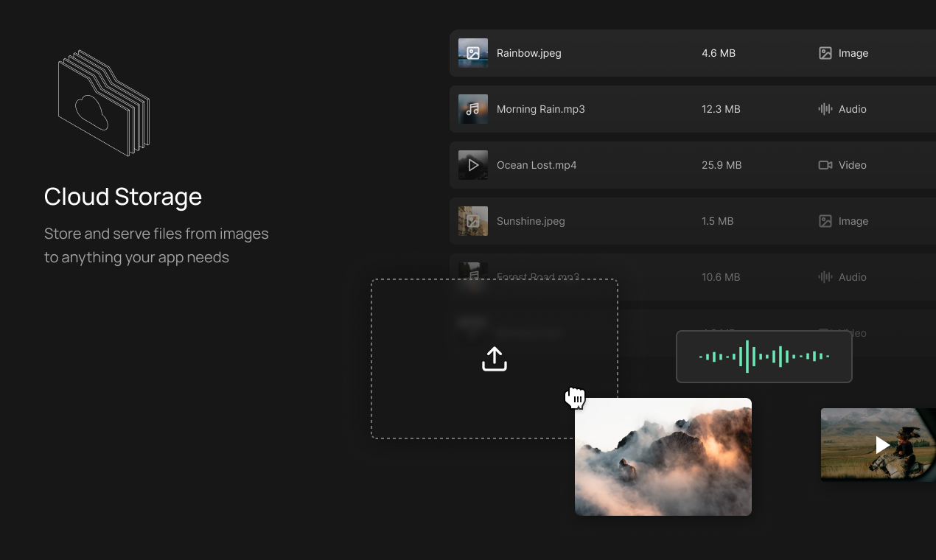Select the Morning Rain.mp3 row

point(626,109)
